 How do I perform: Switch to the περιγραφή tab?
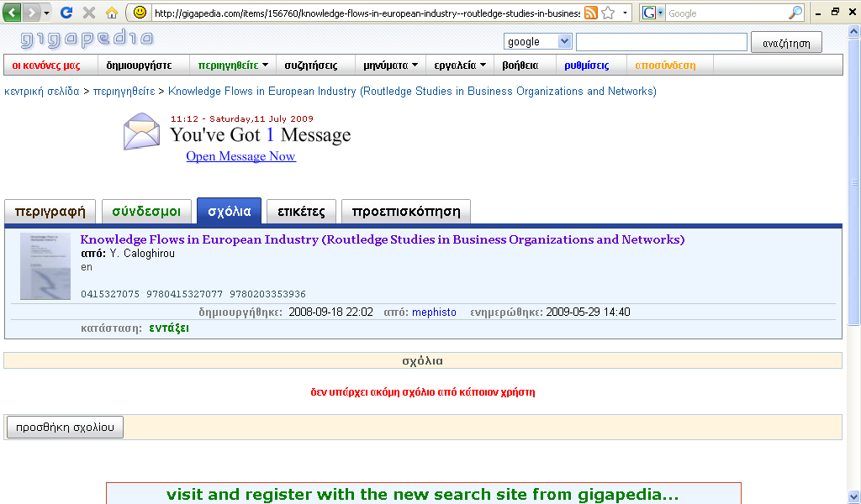pyautogui.click(x=50, y=212)
